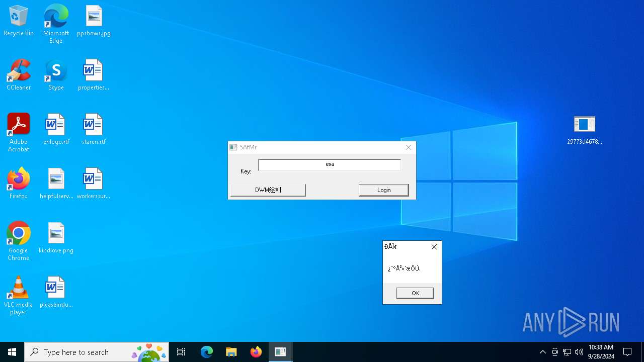Open the volume control in tray
The height and width of the screenshot is (362, 644).
point(579,352)
